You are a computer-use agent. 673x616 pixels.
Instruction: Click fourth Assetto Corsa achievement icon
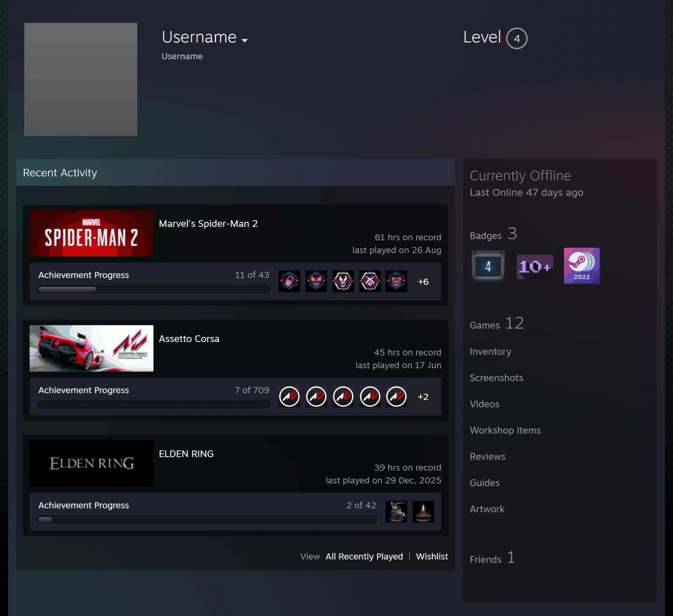click(370, 397)
